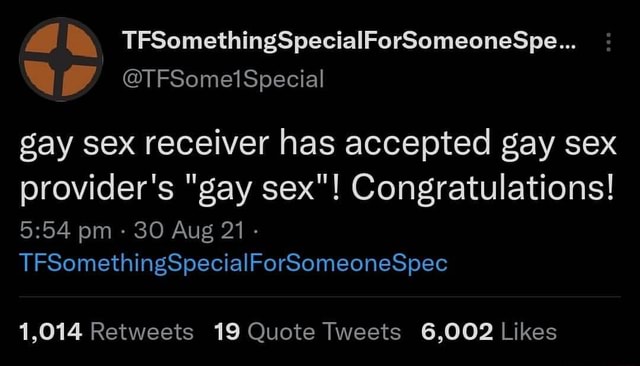Click the bold 1,014 retweet count
This screenshot has width=640, height=366.
[x=51, y=331]
